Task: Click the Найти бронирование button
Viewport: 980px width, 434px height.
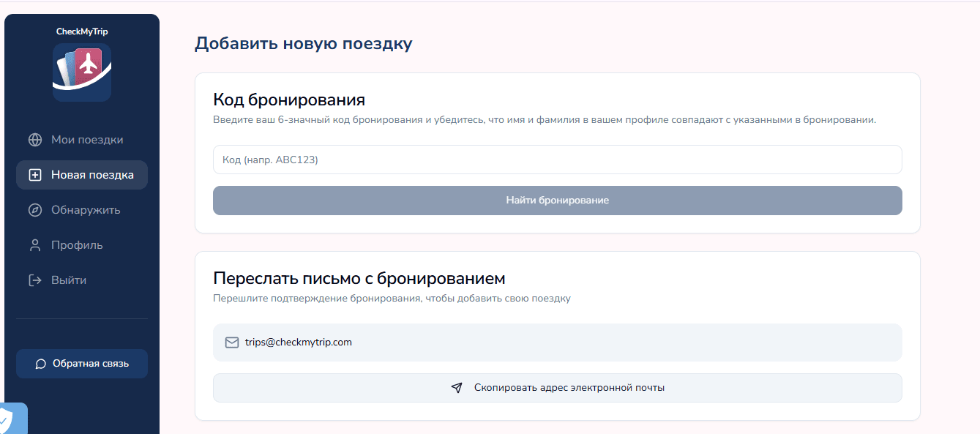Action: 558,201
